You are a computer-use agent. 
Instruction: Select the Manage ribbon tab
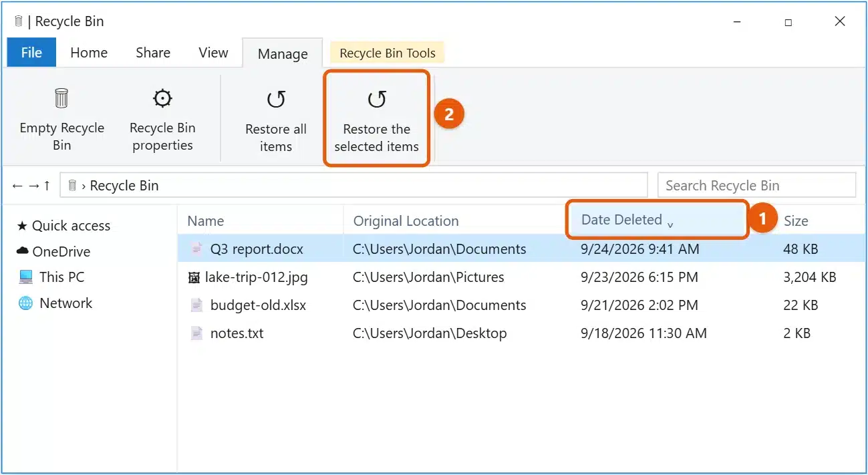coord(283,53)
